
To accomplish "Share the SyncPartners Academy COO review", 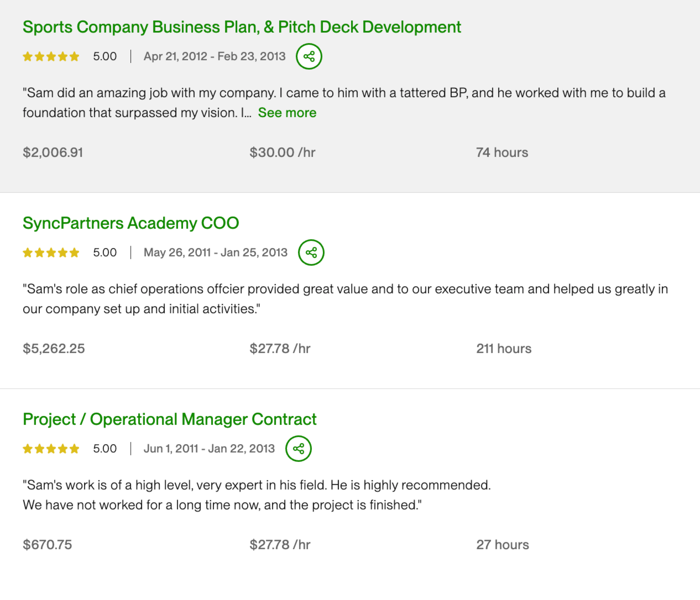I will pos(311,252).
